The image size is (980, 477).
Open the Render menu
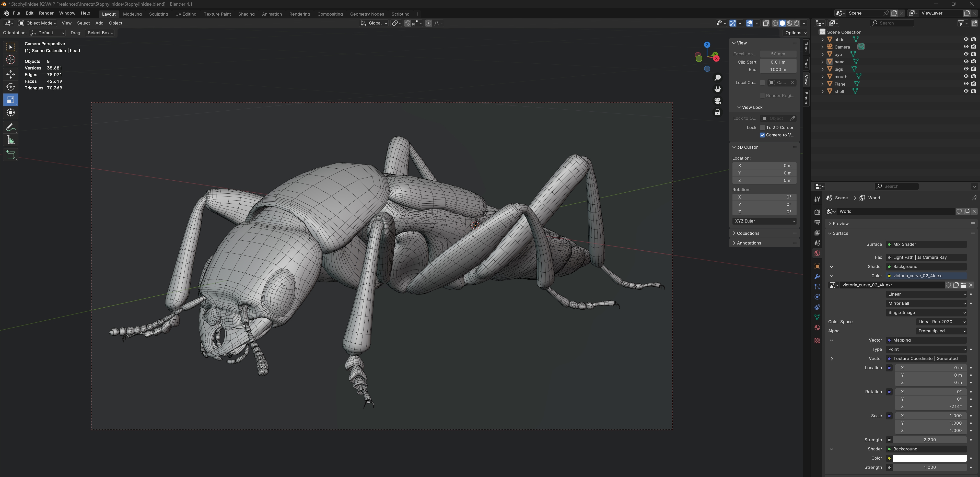46,13
